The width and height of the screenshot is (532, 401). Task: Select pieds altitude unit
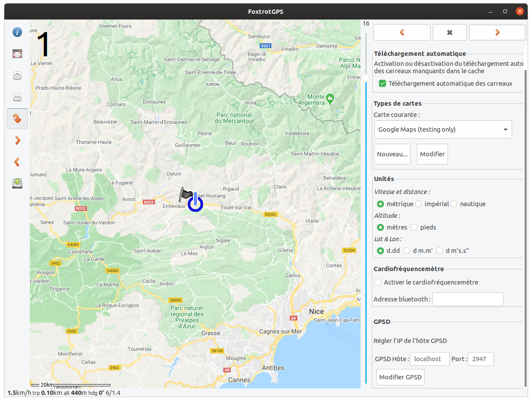tap(414, 227)
